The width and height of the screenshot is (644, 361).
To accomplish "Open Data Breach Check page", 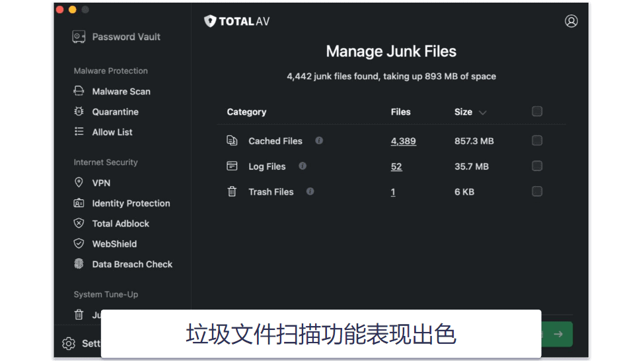I will tap(132, 264).
